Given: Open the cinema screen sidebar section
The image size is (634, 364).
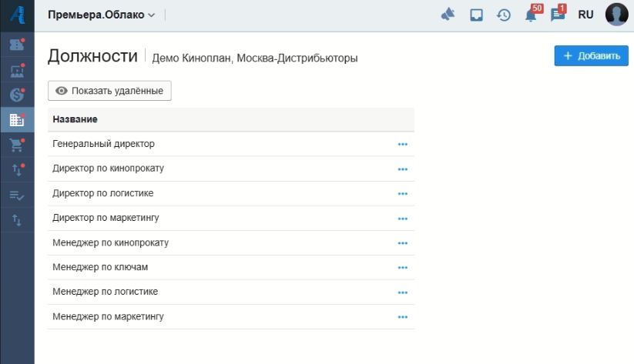Looking at the screenshot, I should [17, 70].
